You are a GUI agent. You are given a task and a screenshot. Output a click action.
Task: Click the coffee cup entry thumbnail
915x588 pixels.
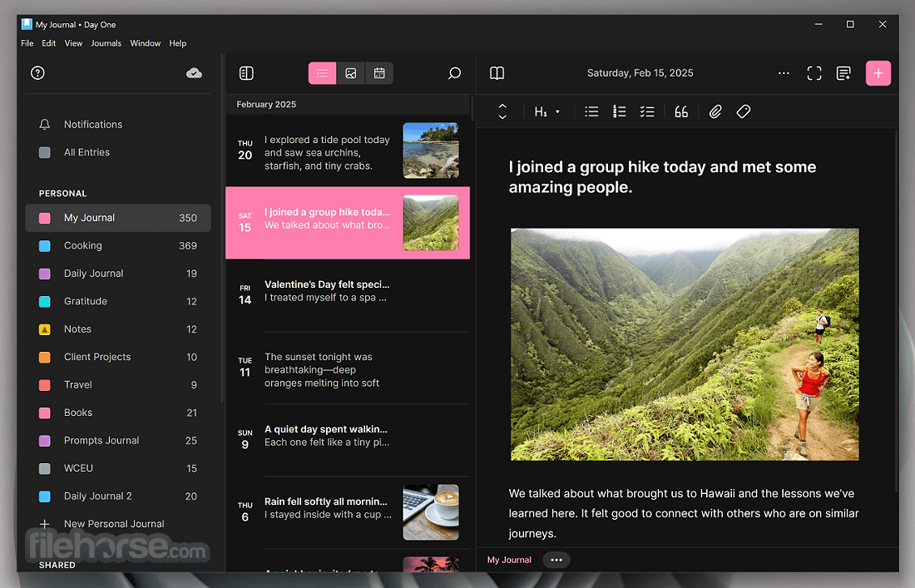point(431,512)
